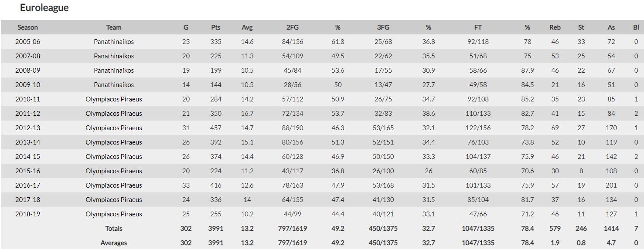Click the 2005-06 season cell
644x249 pixels.
point(27,42)
